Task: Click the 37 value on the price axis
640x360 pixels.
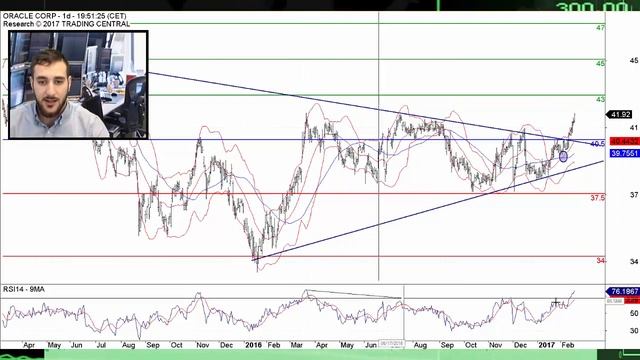Action: coord(634,195)
